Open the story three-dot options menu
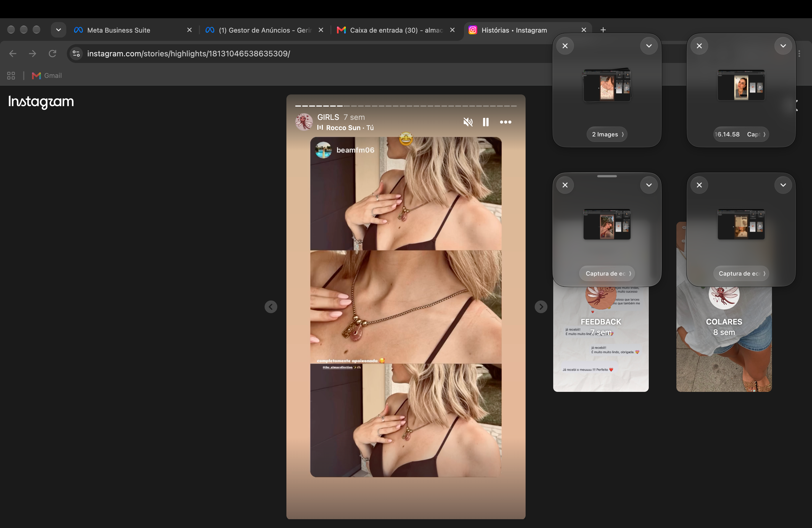Viewport: 812px width, 528px height. [505, 122]
